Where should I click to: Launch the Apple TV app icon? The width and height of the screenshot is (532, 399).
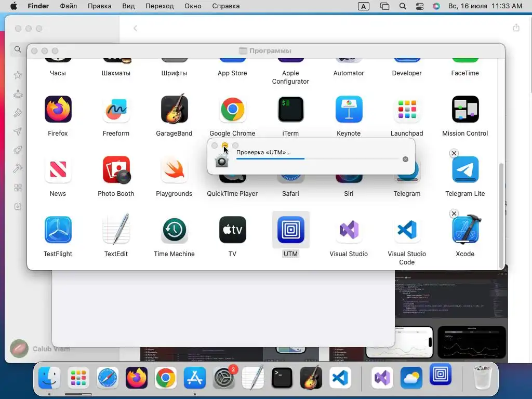coord(232,230)
